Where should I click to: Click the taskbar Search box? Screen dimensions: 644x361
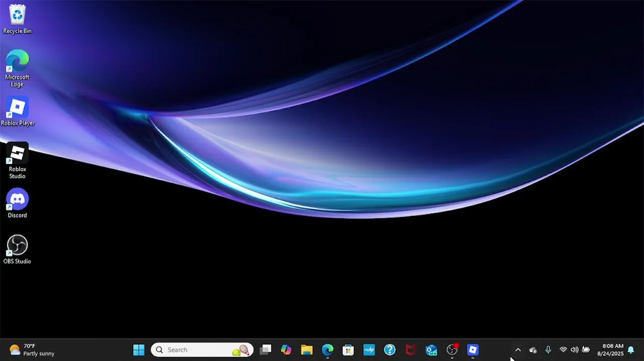coord(202,350)
